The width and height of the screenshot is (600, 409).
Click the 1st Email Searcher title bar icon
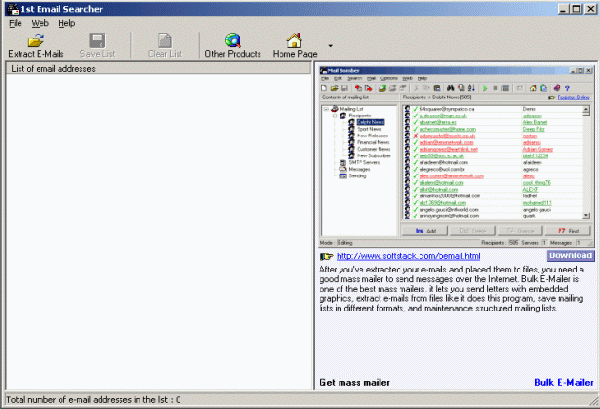[9, 7]
